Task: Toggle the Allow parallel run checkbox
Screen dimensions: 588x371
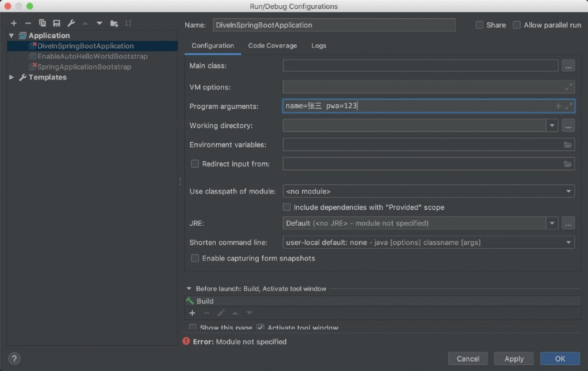Action: click(517, 25)
